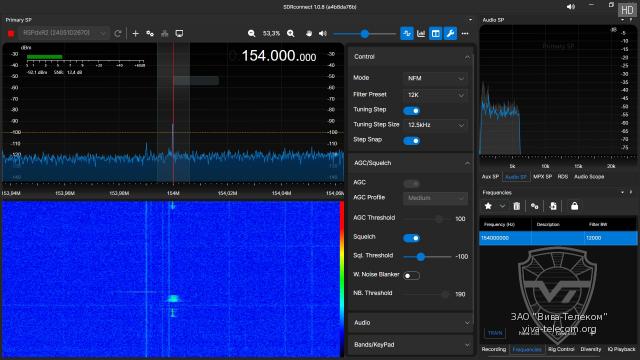Click the title bar volume icon
Screen dimensions: 640x360
click(x=571, y=7)
